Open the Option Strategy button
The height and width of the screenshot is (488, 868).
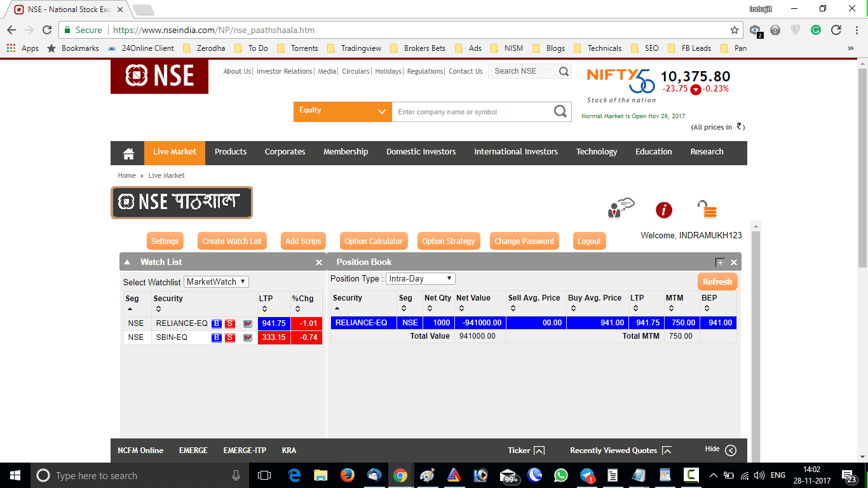point(449,241)
